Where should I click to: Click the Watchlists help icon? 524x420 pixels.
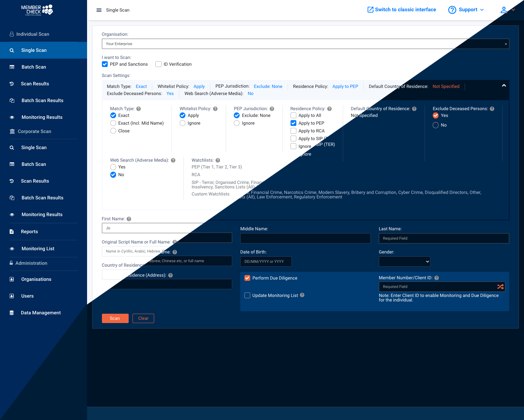[x=218, y=160]
